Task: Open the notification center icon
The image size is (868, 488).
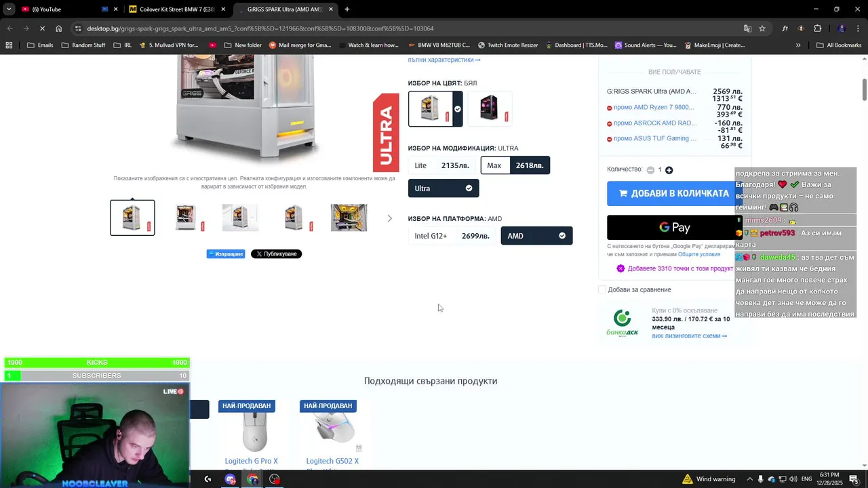Action: point(854,479)
